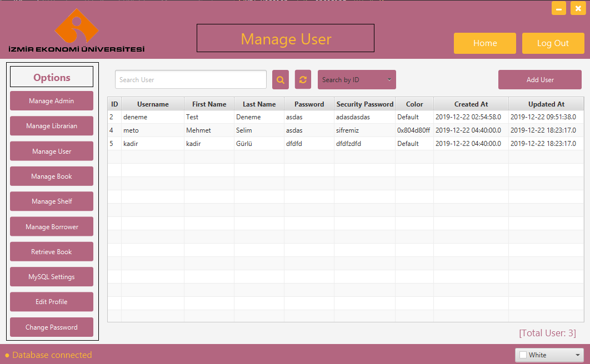Click last name cell Selim
Image resolution: width=590 pixels, height=364 pixels.
259,130
